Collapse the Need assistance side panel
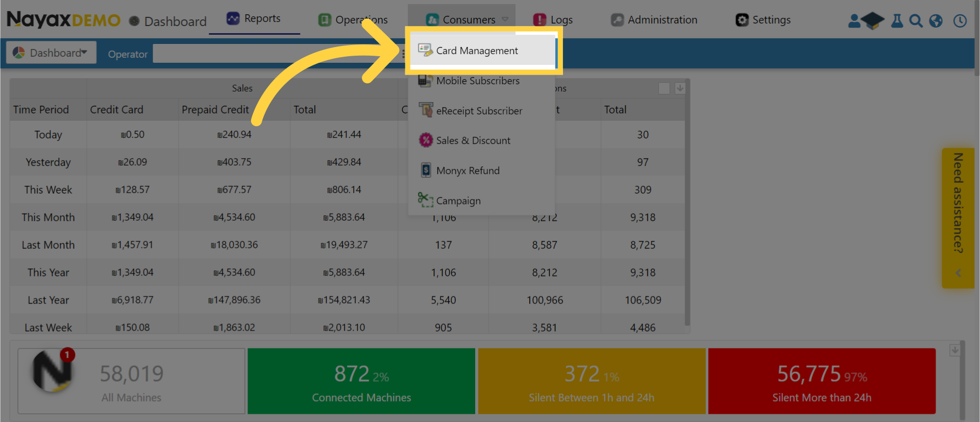The width and height of the screenshot is (980, 422). [958, 273]
